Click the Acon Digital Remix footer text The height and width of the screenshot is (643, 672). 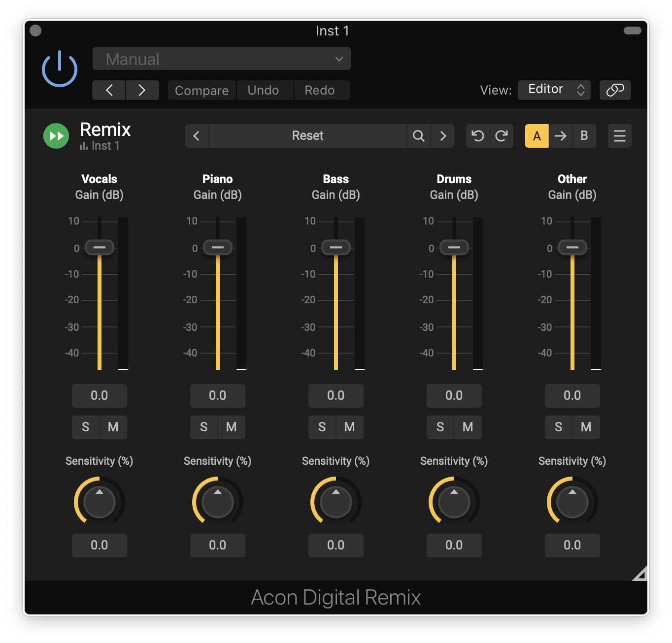336,598
